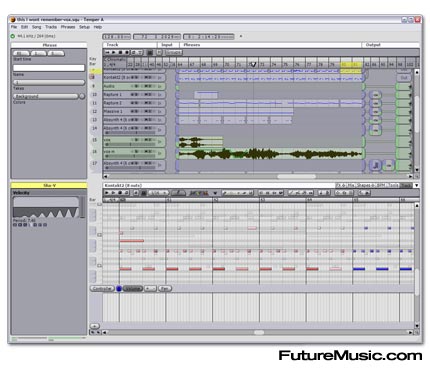Click the blue circle next to Controller button
Image resolution: width=430 pixels, height=375 pixels.
coord(119,289)
